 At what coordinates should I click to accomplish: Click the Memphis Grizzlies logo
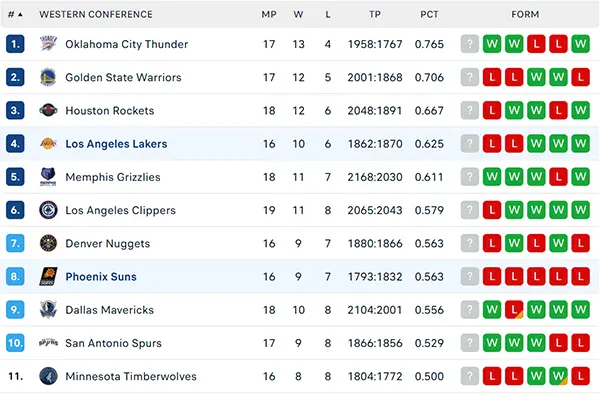(49, 177)
